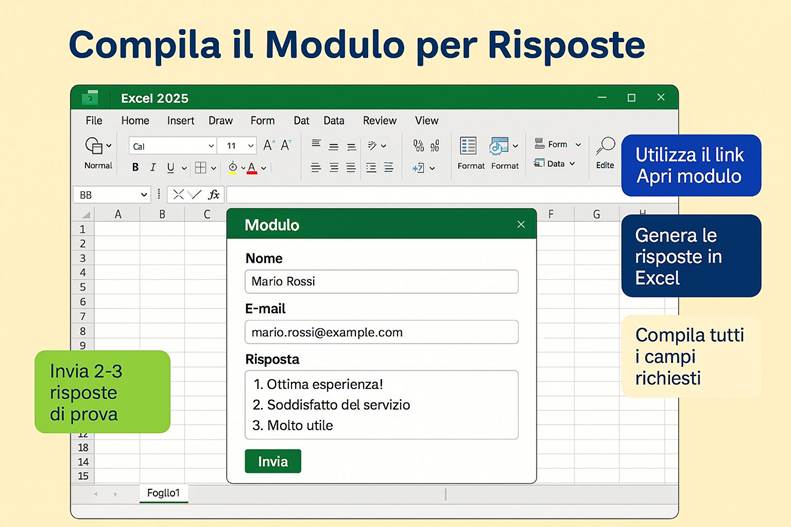Click the Select All corner of the grid

pyautogui.click(x=86, y=215)
